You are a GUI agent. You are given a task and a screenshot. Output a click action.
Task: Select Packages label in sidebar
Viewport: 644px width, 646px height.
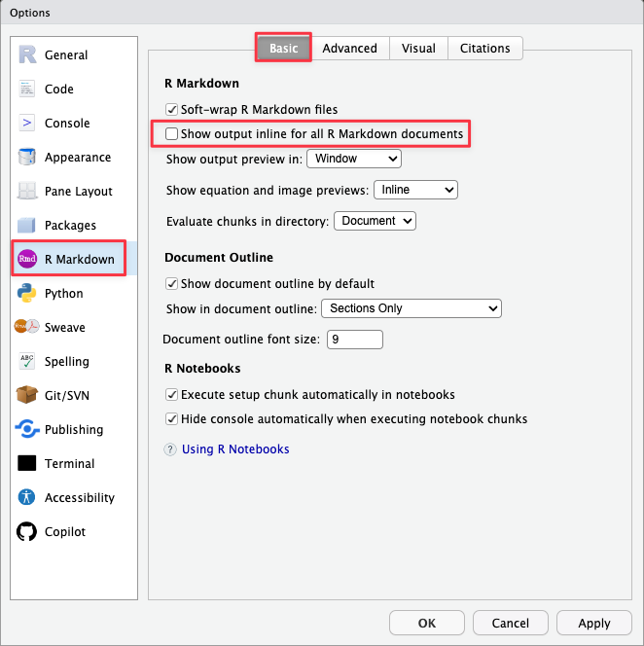[70, 226]
